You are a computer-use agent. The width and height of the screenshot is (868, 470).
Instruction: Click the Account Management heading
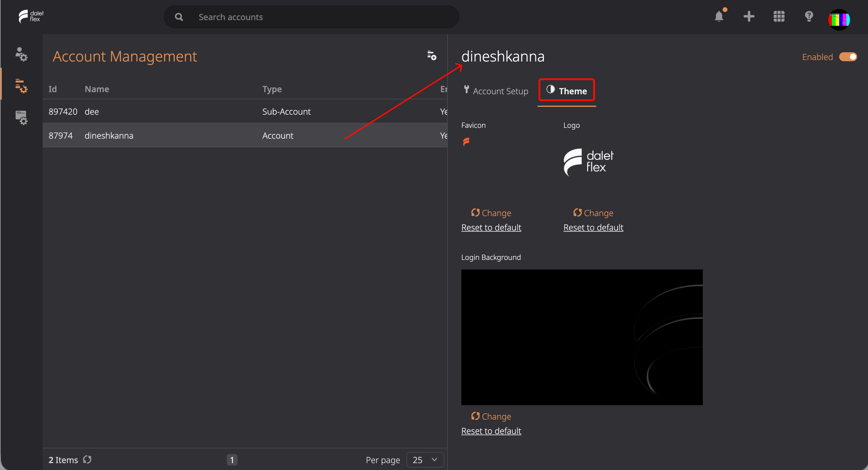coord(125,56)
